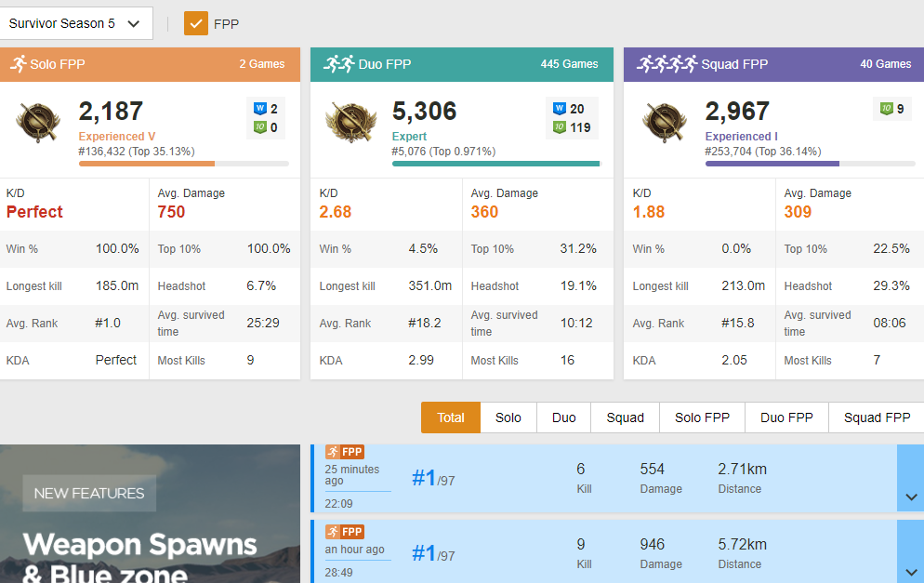Click the blue wins icon in Duo FPP
This screenshot has width=924, height=583.
click(x=559, y=109)
